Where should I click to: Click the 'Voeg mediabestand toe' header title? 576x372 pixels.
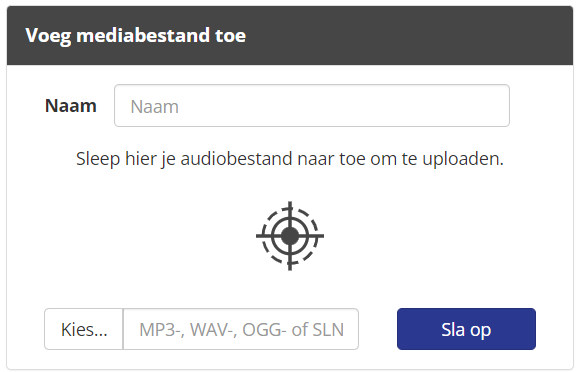point(136,36)
